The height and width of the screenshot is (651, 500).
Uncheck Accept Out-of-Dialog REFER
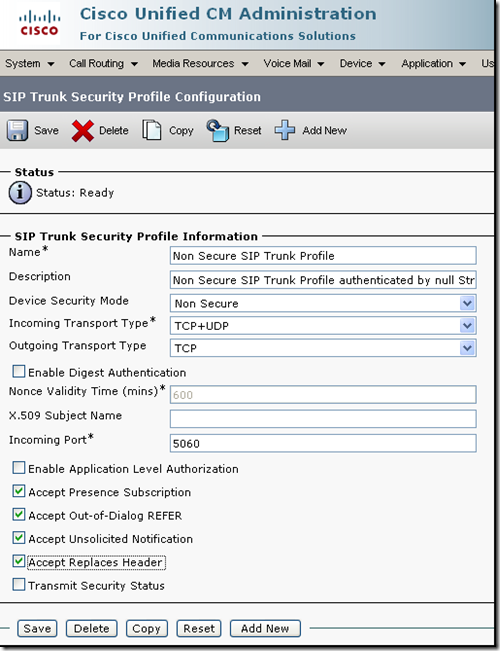(x=19, y=514)
